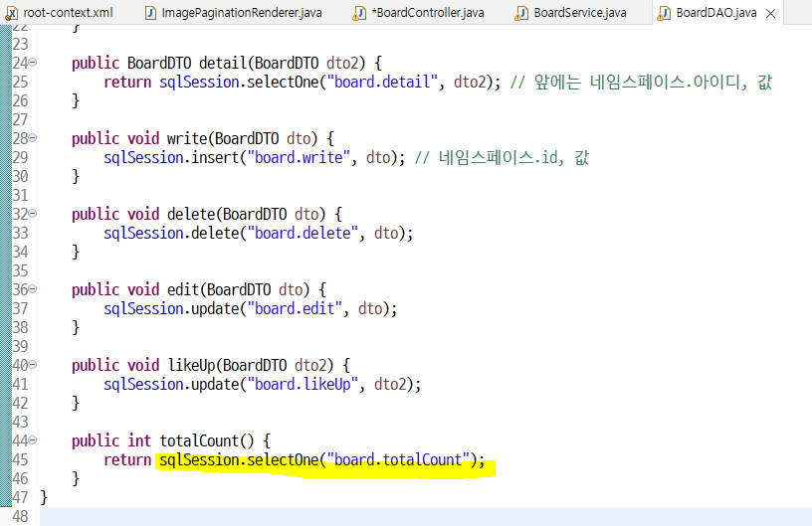Viewport: 812px width, 526px height.
Task: Collapse the write method at line 28
Action: tap(33, 138)
